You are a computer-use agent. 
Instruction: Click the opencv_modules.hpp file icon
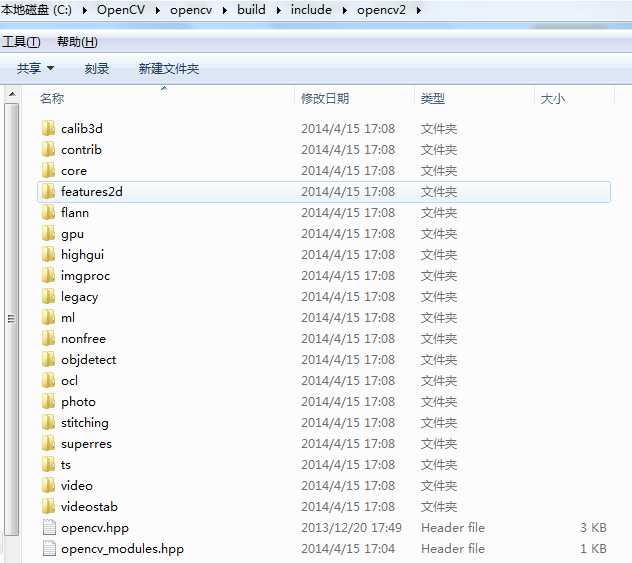point(49,548)
